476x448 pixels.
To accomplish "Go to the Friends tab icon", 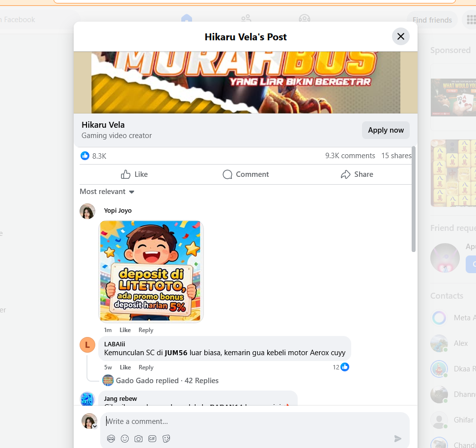I will [x=246, y=18].
